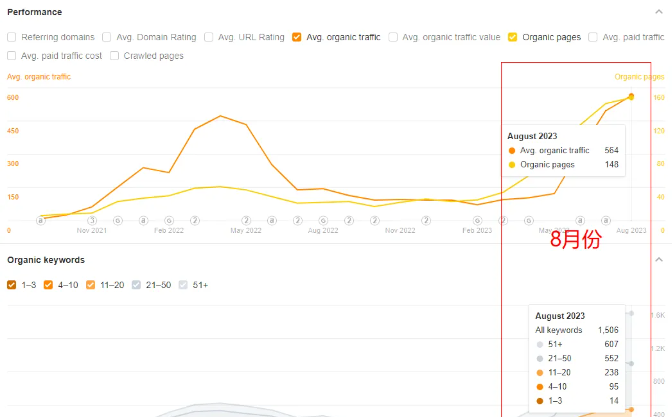
Task: Toggle the 4–10 keyword position checkbox
Action: tap(48, 285)
